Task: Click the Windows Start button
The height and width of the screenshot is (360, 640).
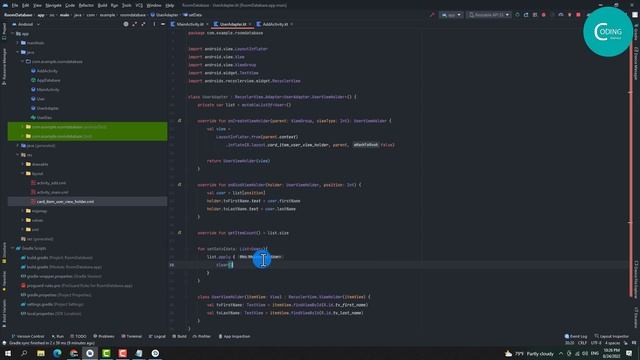Action: tap(8, 353)
